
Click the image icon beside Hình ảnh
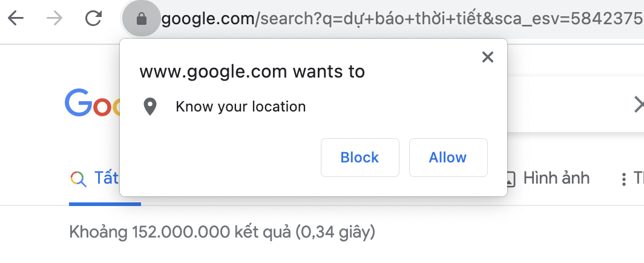(510, 179)
